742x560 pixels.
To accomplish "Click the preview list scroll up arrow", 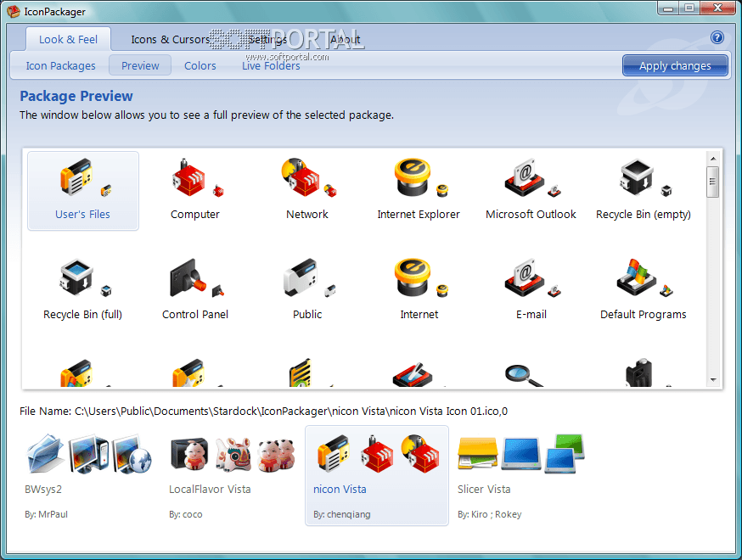I will point(712,159).
